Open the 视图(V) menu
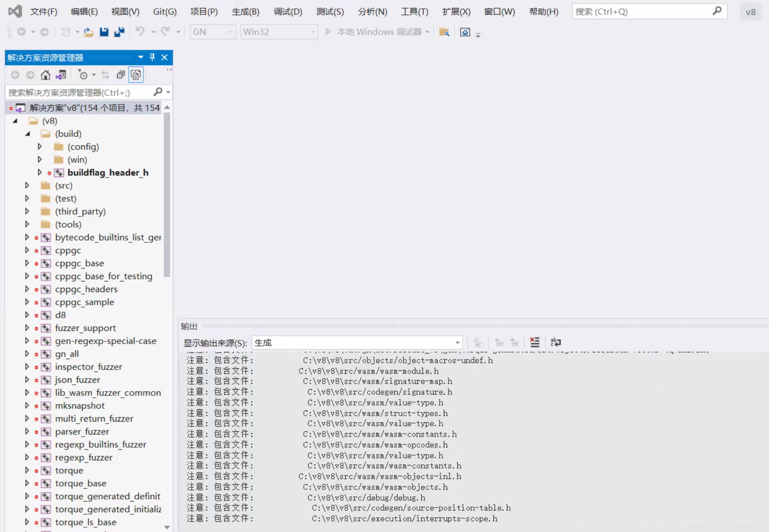The image size is (769, 532). click(x=125, y=11)
